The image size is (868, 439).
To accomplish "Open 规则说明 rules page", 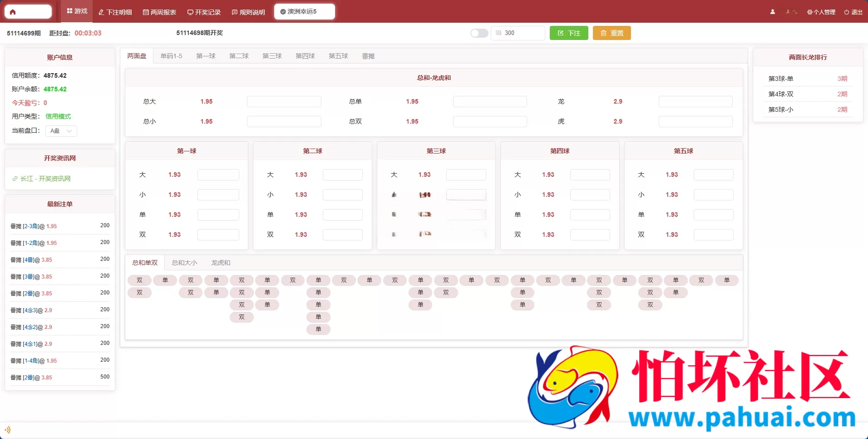I will 248,12.
